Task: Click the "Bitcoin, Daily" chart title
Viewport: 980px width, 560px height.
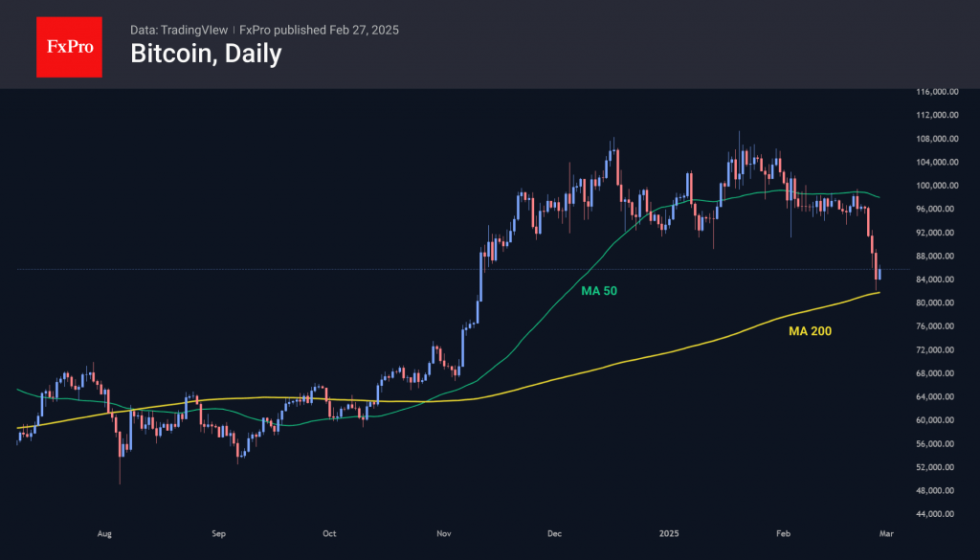Action: 206,54
